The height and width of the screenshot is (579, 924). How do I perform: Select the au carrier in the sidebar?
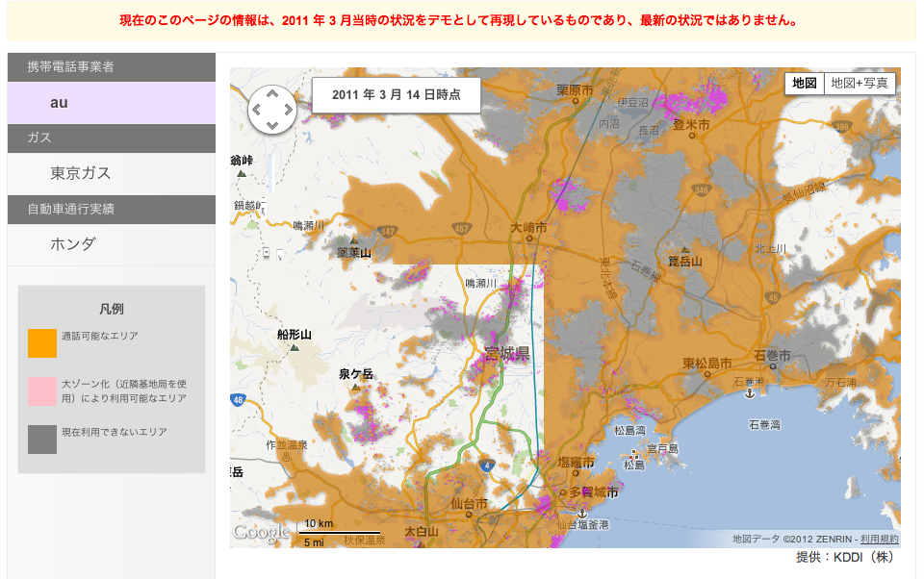[x=112, y=103]
